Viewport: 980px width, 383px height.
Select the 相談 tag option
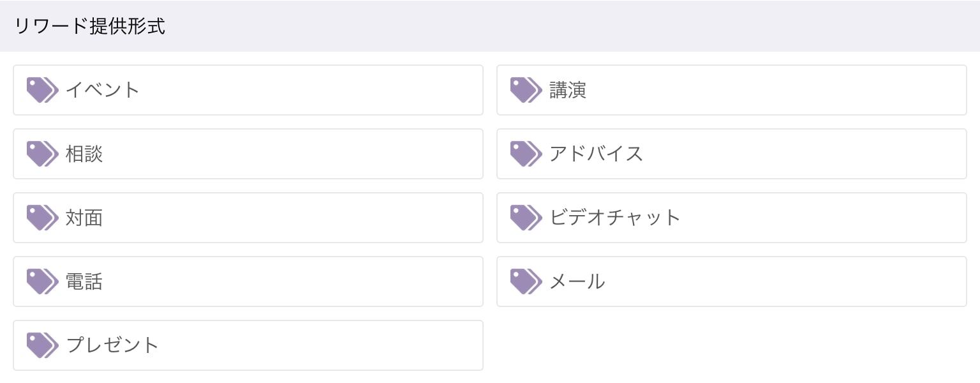[248, 154]
